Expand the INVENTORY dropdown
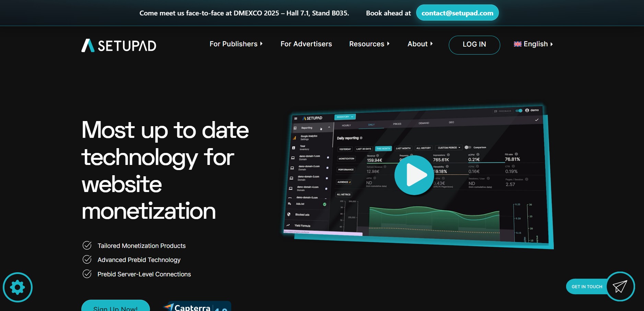The image size is (644, 311). click(x=345, y=117)
